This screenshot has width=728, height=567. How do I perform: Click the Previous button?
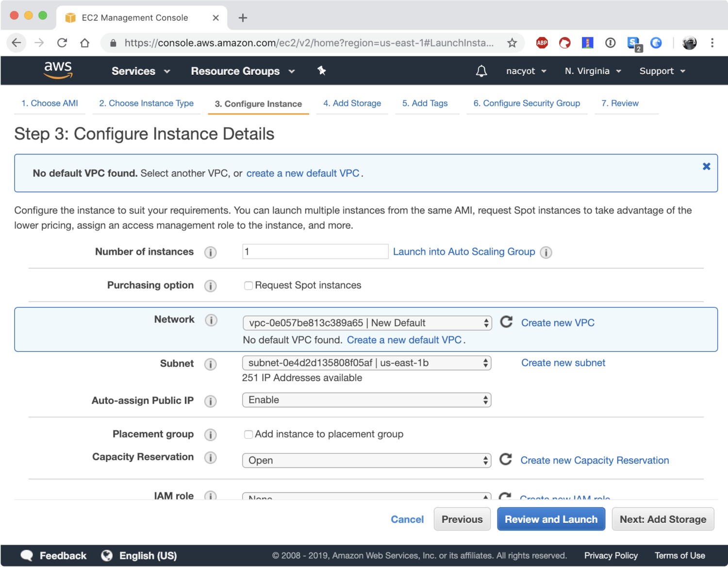pyautogui.click(x=462, y=519)
